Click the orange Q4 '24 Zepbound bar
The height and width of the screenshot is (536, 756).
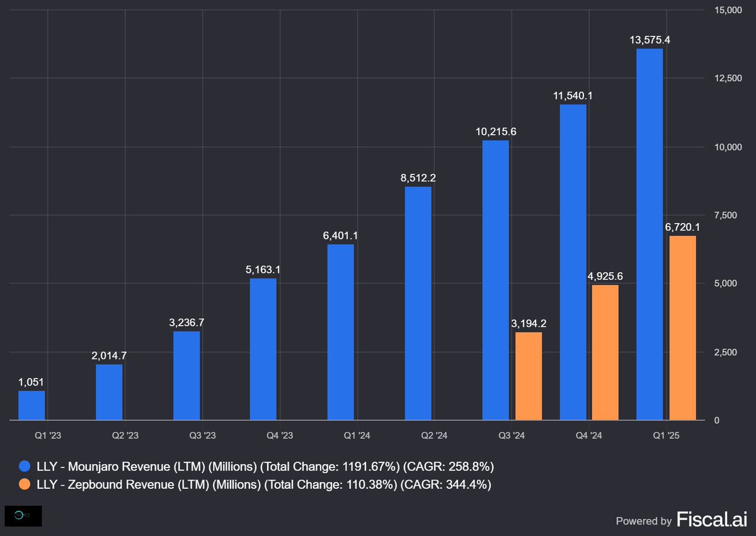(605, 353)
